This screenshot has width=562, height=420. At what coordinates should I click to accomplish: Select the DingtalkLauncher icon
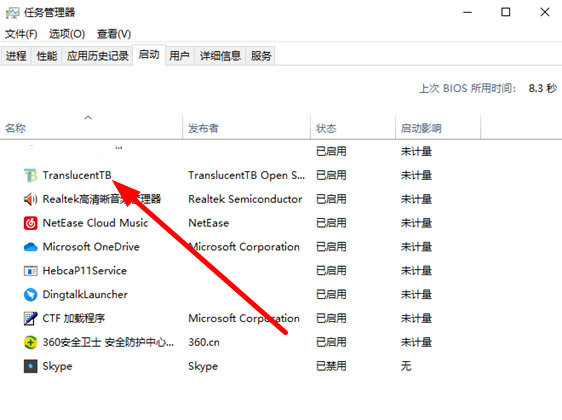pyautogui.click(x=30, y=295)
